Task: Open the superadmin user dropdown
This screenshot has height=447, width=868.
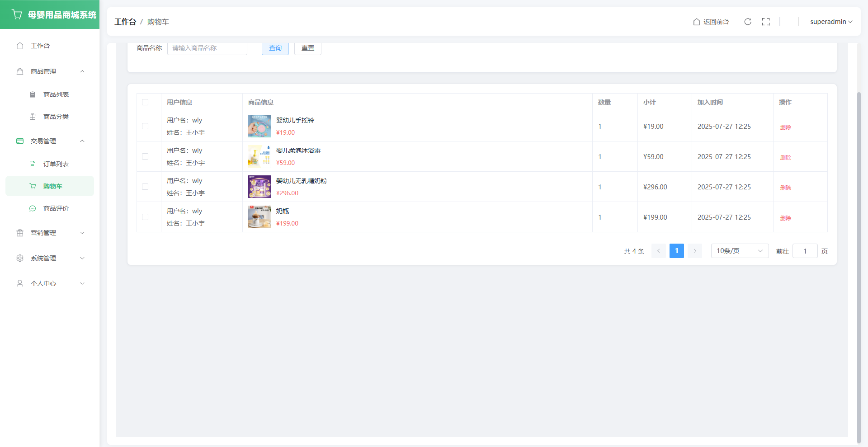Action: tap(830, 22)
